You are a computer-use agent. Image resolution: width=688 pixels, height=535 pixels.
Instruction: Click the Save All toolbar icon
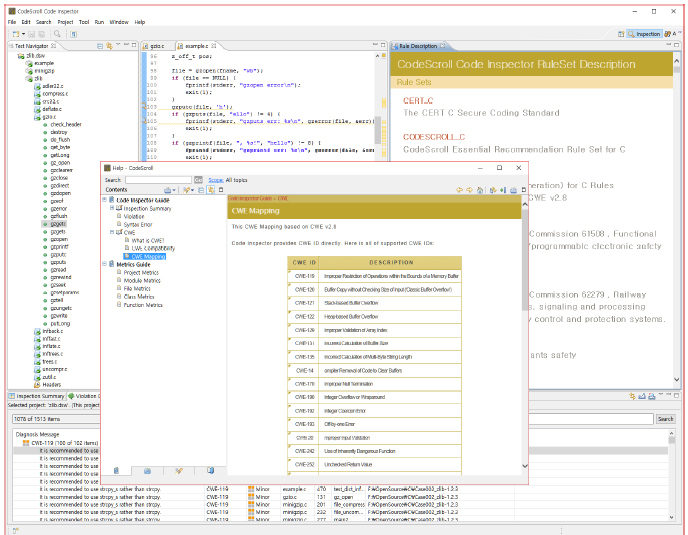tap(41, 34)
